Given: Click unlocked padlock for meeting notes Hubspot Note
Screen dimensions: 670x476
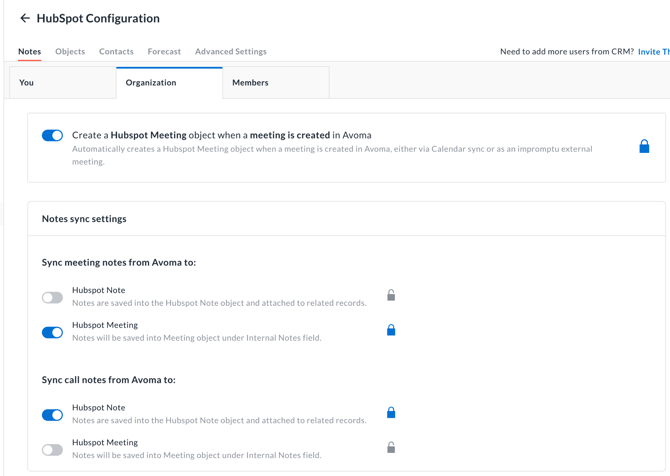Looking at the screenshot, I should pyautogui.click(x=391, y=295).
